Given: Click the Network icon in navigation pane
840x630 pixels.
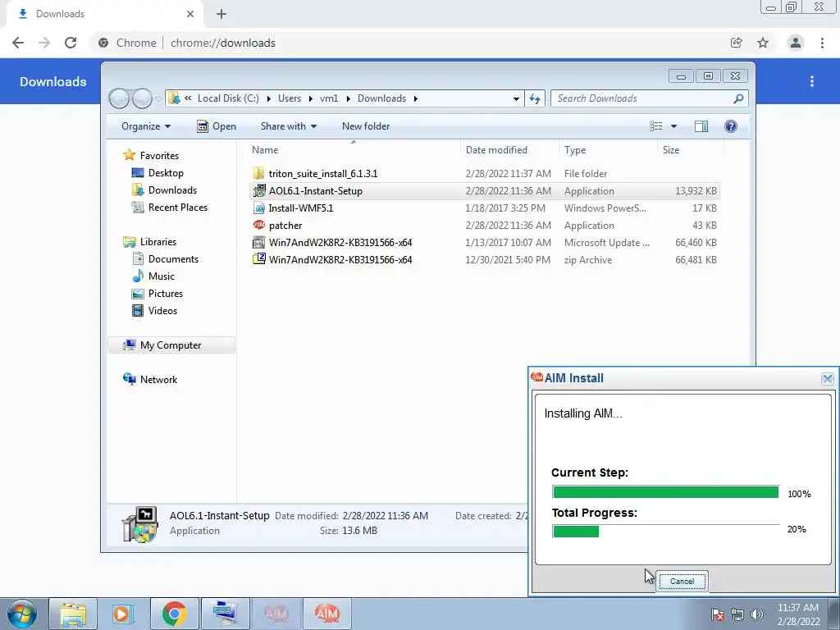Looking at the screenshot, I should 129,379.
